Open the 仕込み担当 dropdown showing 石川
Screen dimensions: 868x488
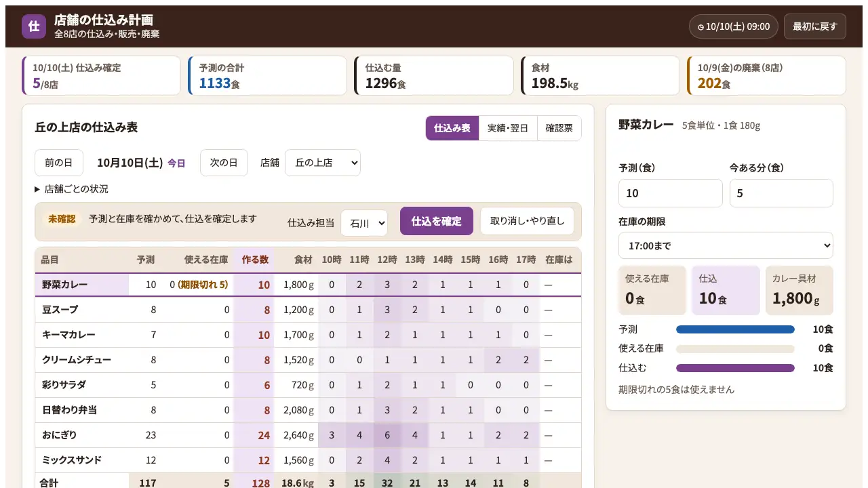coord(364,222)
